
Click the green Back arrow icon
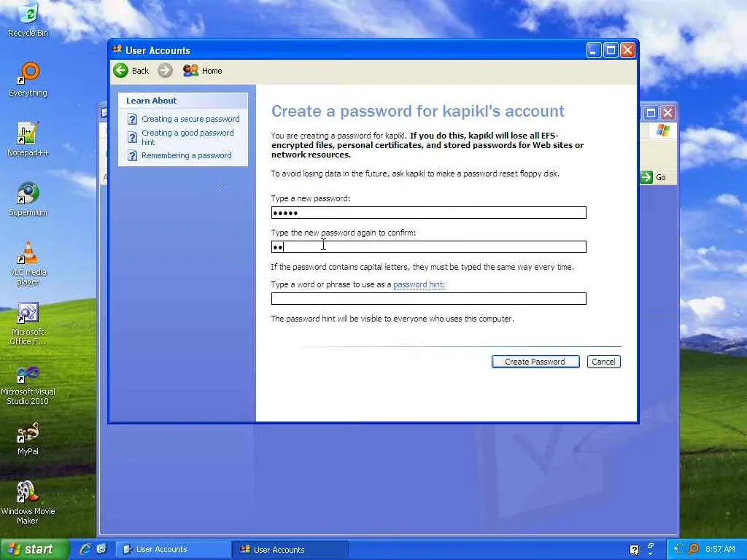pyautogui.click(x=120, y=71)
